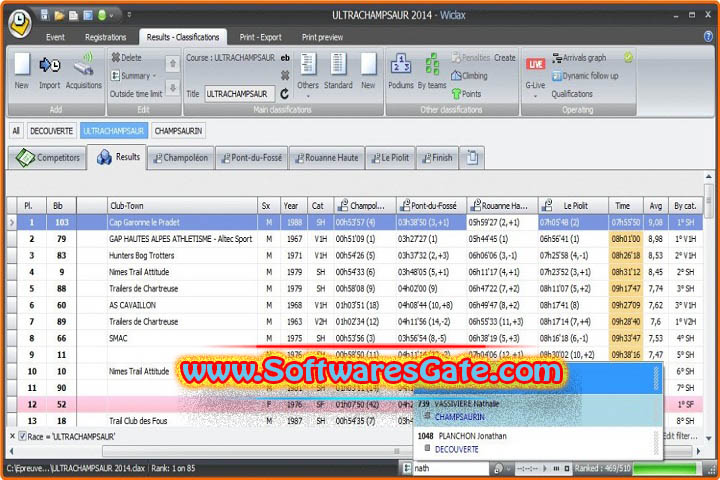The height and width of the screenshot is (480, 720).
Task: Add a new result with New icon
Action: pos(22,71)
